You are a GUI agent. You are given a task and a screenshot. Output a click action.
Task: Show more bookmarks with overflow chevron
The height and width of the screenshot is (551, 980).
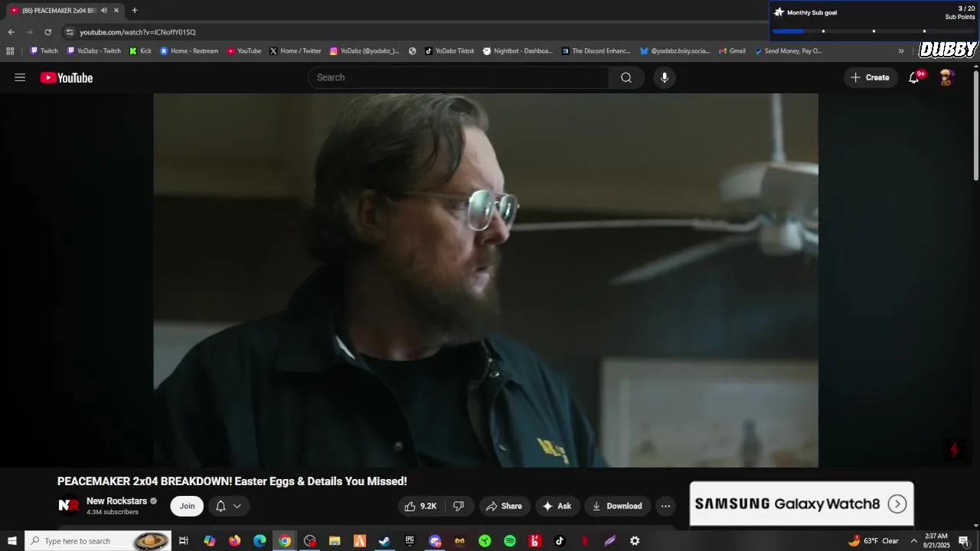pos(901,51)
